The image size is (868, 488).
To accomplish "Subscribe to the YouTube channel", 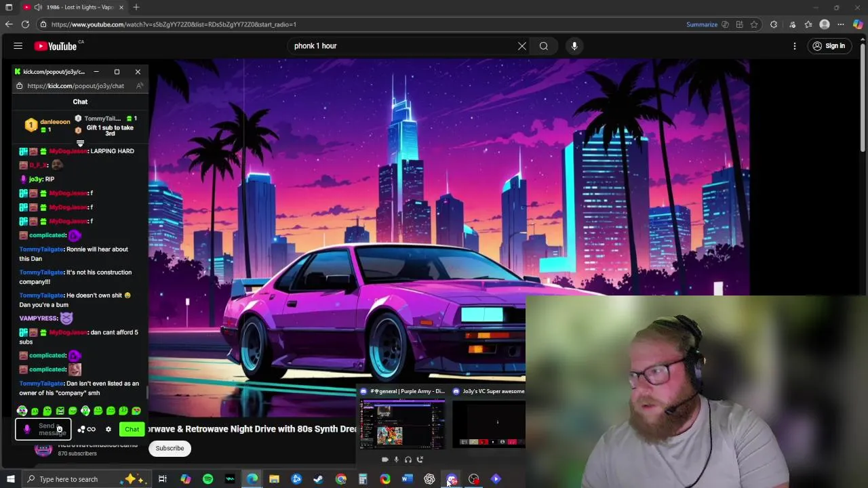I will click(170, 448).
